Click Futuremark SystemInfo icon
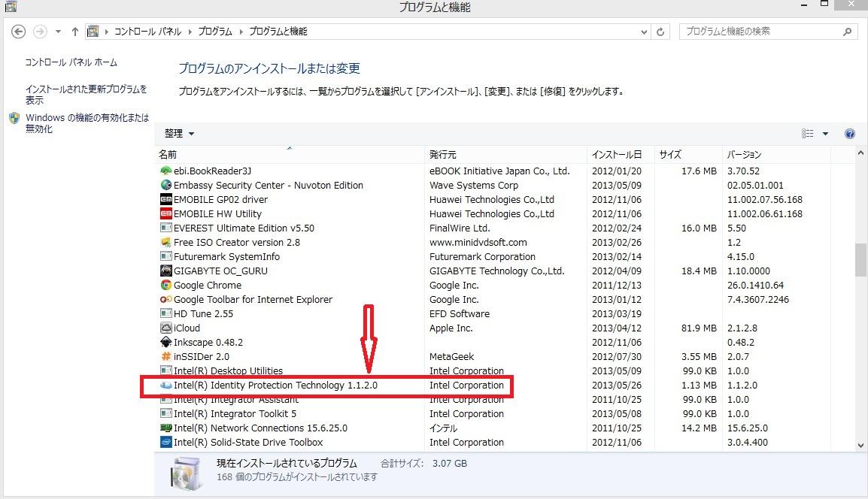The width and height of the screenshot is (868, 499). (165, 257)
